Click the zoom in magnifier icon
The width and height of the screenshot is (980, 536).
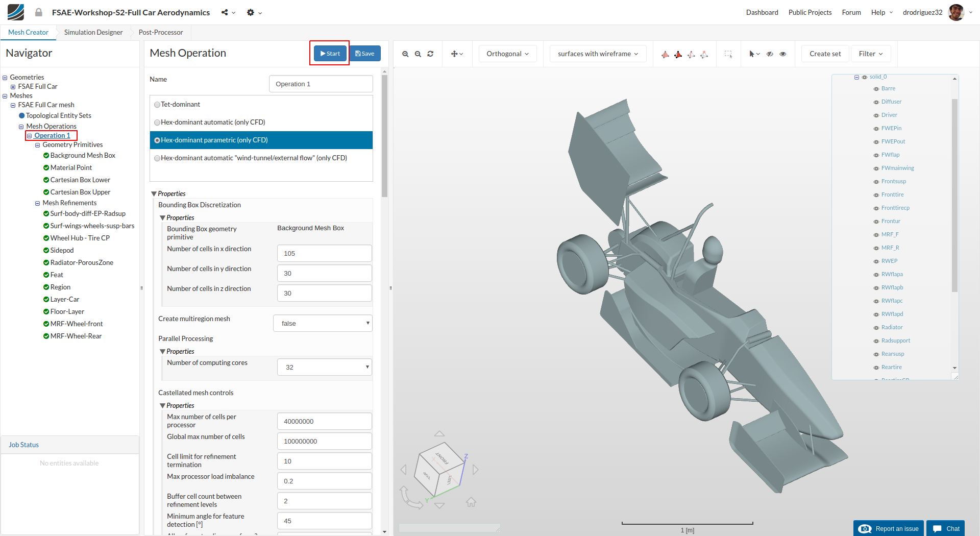[405, 54]
